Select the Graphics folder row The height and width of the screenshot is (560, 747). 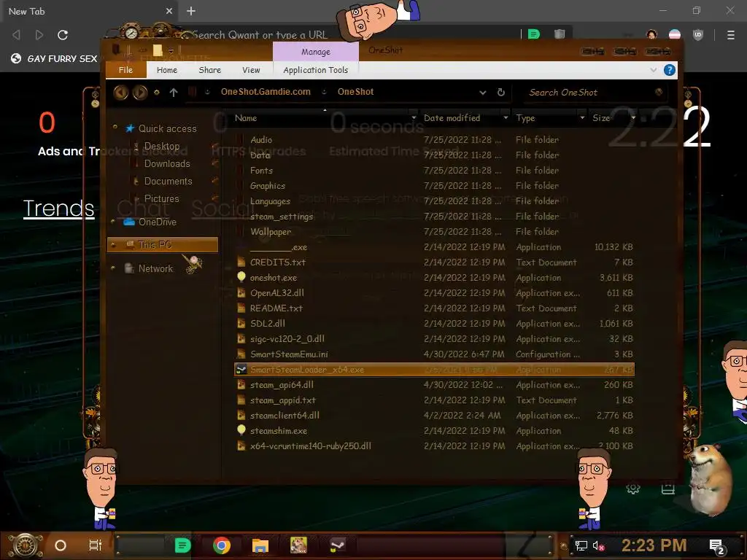(x=434, y=186)
